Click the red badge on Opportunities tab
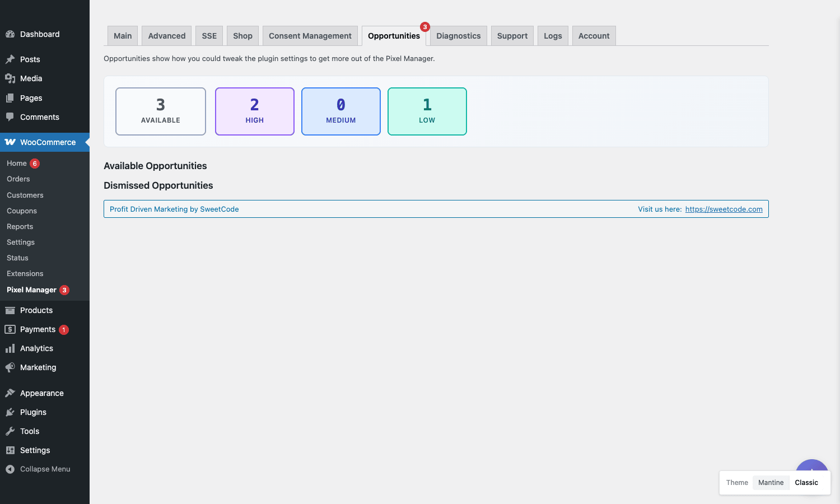 [x=425, y=27]
